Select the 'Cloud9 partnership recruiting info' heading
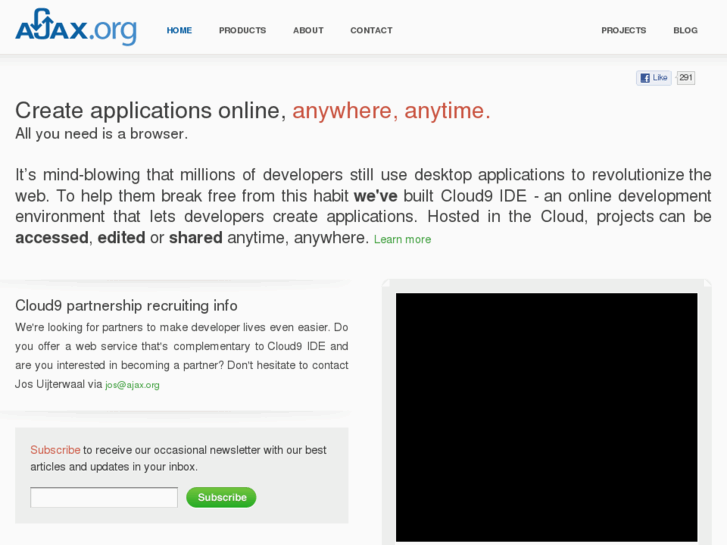 (x=126, y=306)
